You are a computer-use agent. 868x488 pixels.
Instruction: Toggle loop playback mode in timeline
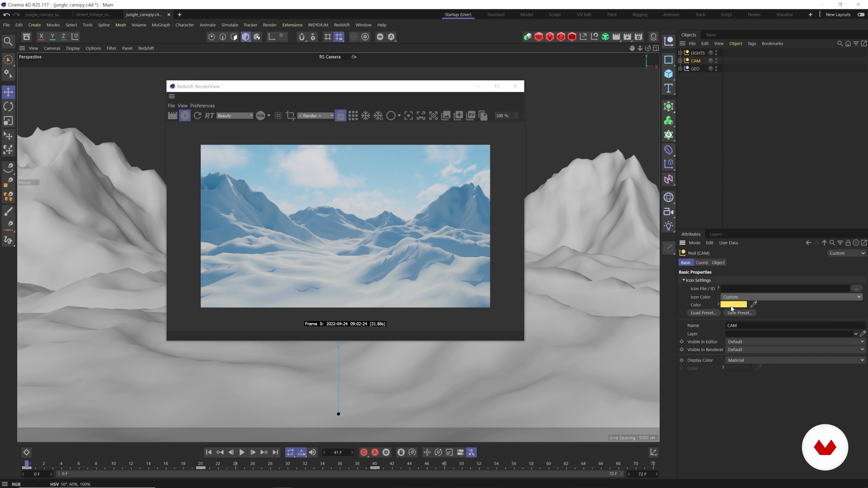[290, 452]
